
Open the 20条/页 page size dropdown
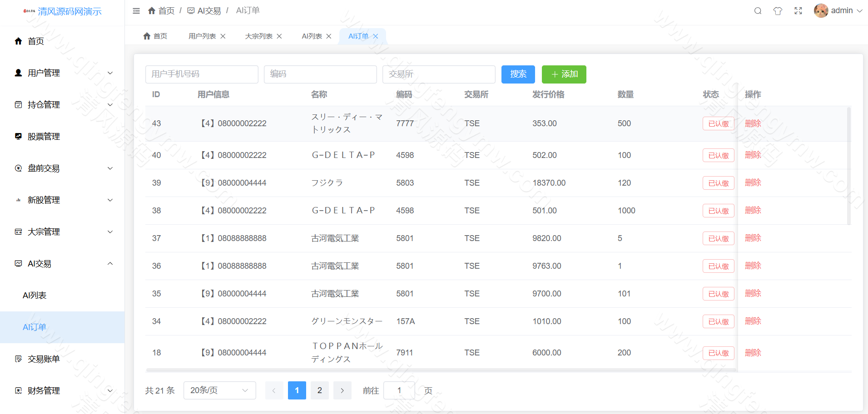[x=220, y=390]
